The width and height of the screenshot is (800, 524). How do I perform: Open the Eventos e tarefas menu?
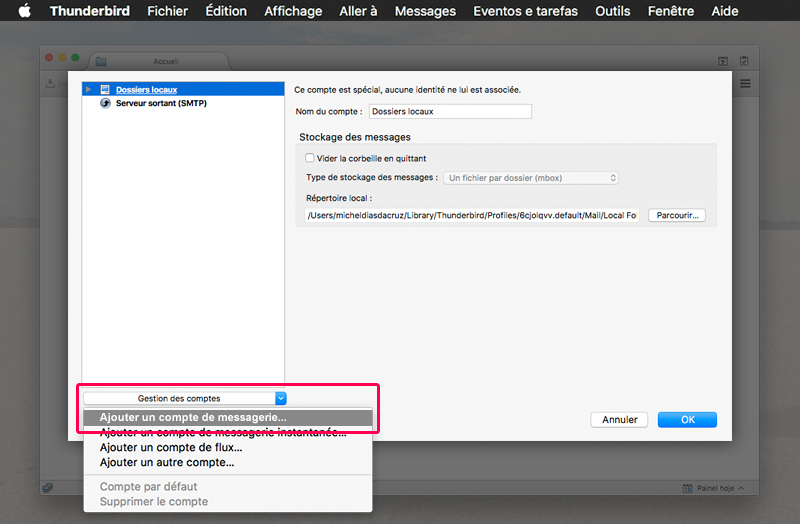pyautogui.click(x=526, y=11)
